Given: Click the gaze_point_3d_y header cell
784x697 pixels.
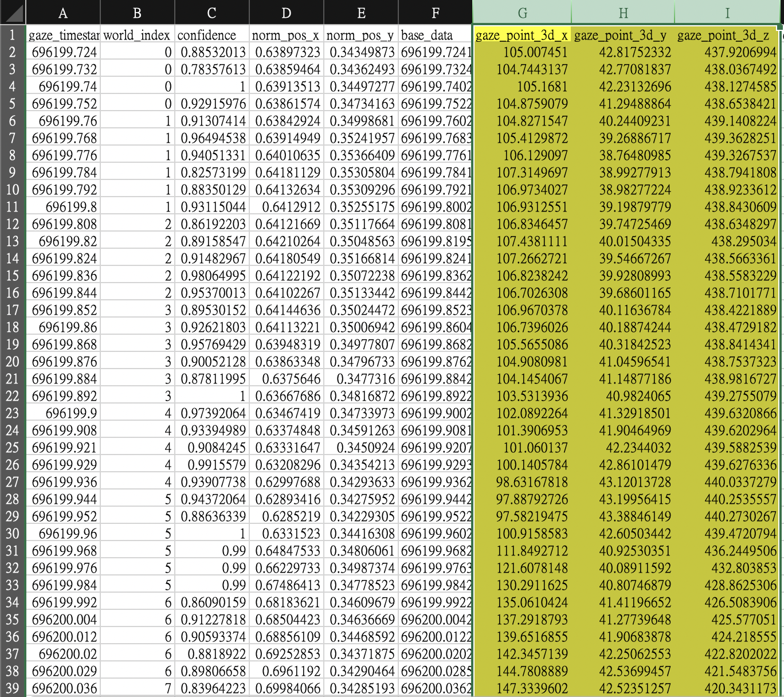Looking at the screenshot, I should [x=623, y=35].
